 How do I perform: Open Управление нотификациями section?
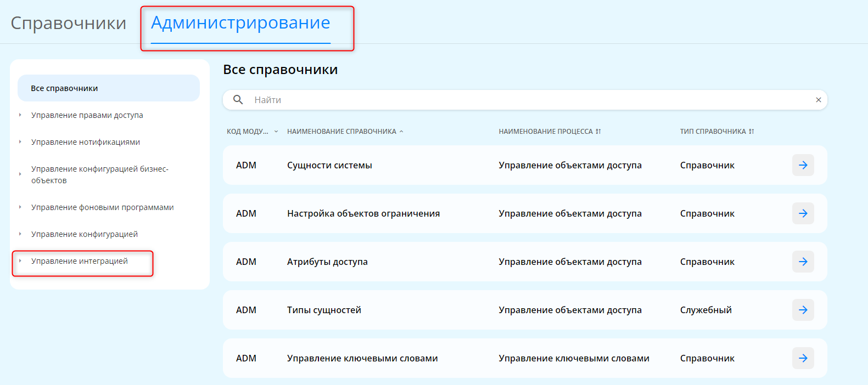(x=86, y=142)
